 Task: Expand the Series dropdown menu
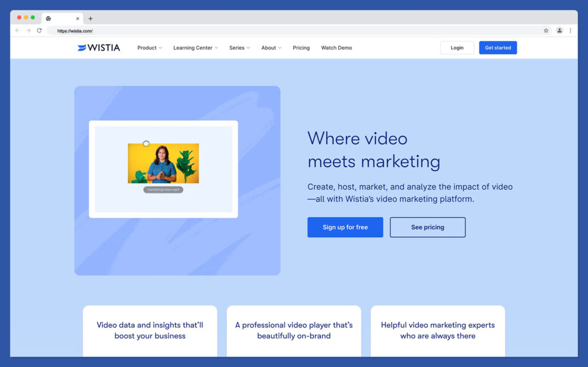point(239,48)
